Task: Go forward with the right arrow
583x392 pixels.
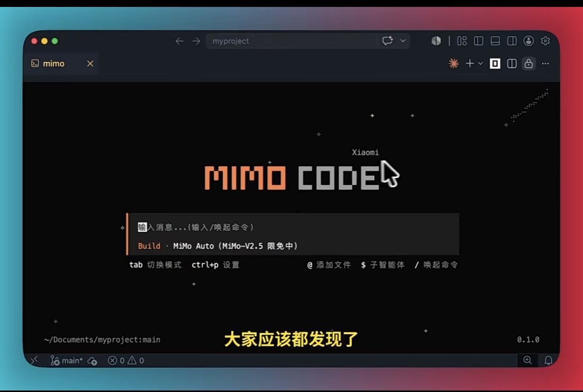Action: point(196,41)
